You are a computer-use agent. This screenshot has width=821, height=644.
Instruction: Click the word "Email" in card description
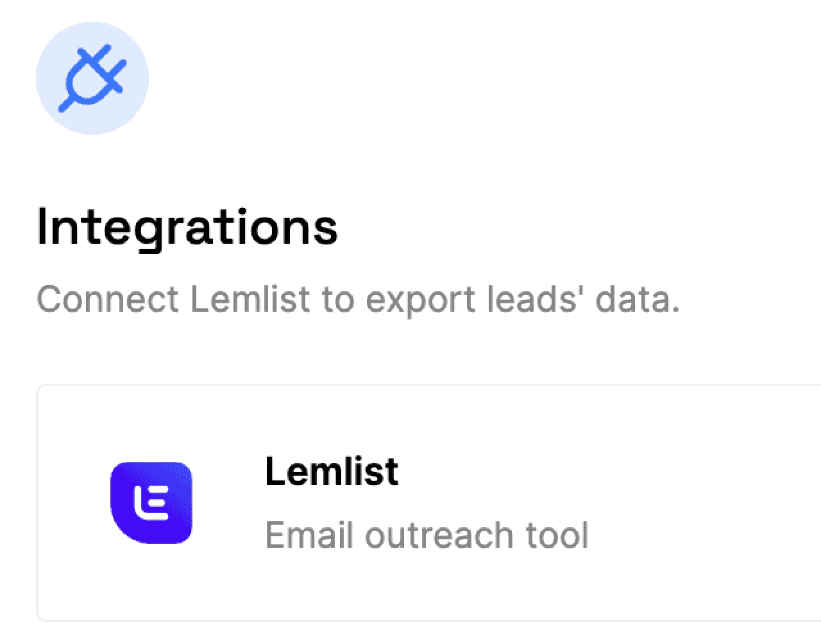(309, 536)
